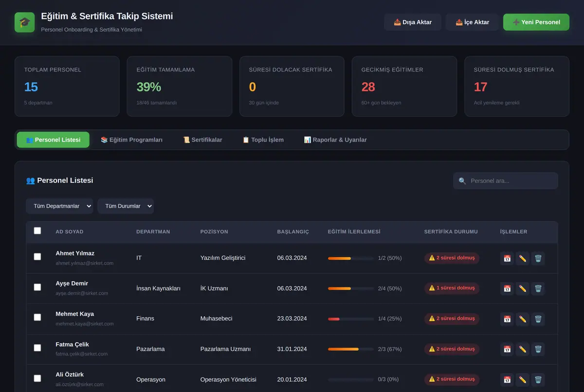Open the Gecikmiş Eğitimler stat card
The height and width of the screenshot is (392, 584).
404,87
